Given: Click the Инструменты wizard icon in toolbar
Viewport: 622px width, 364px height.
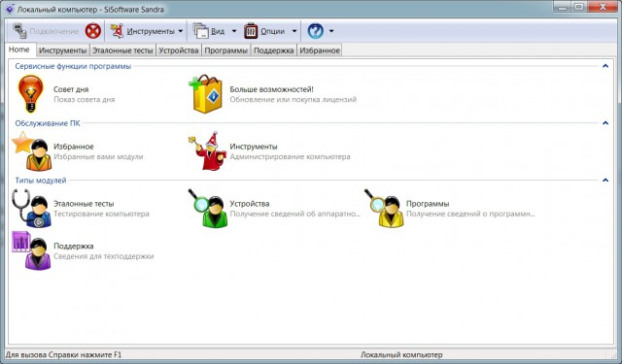Looking at the screenshot, I should click(117, 30).
